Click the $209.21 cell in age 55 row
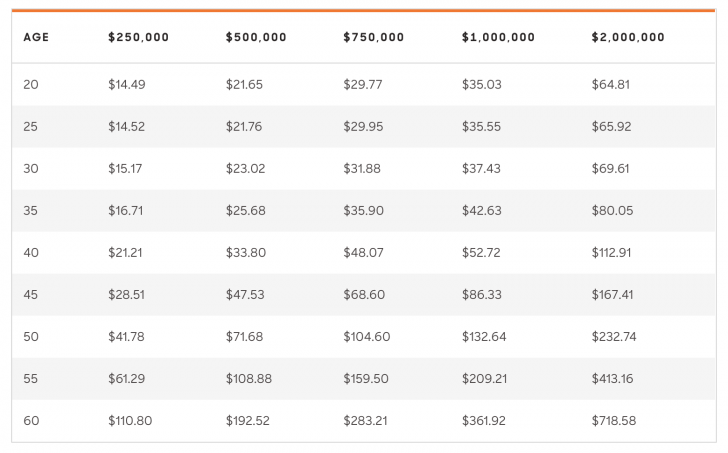The width and height of the screenshot is (728, 453). [484, 379]
